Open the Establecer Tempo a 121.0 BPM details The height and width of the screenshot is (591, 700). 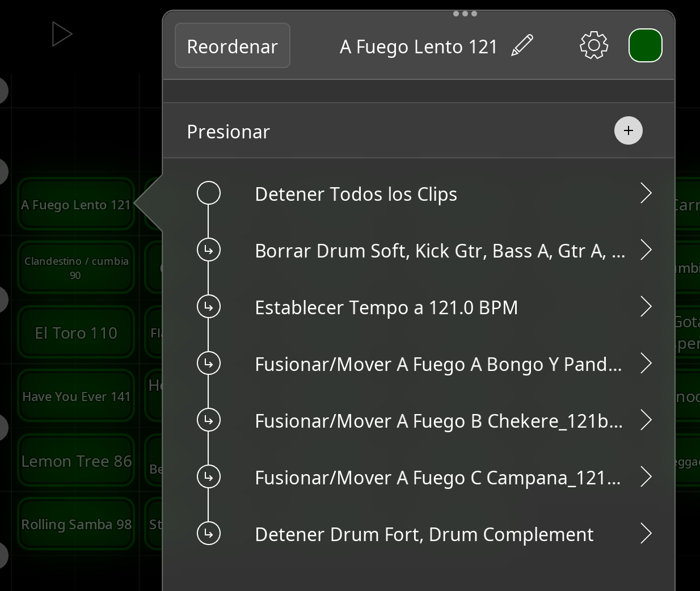pos(647,307)
